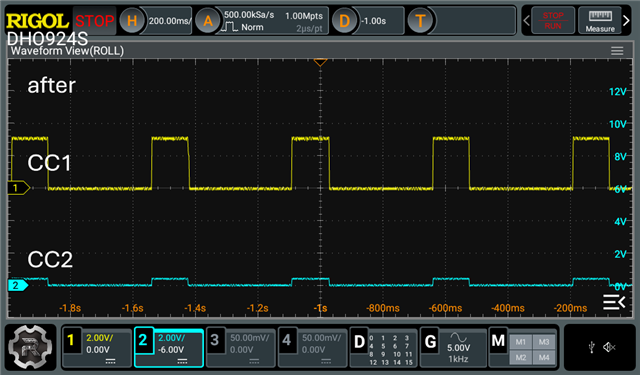Click the 2µs/pt sample interval readout
Image resolution: width=640 pixels, height=375 pixels.
309,29
